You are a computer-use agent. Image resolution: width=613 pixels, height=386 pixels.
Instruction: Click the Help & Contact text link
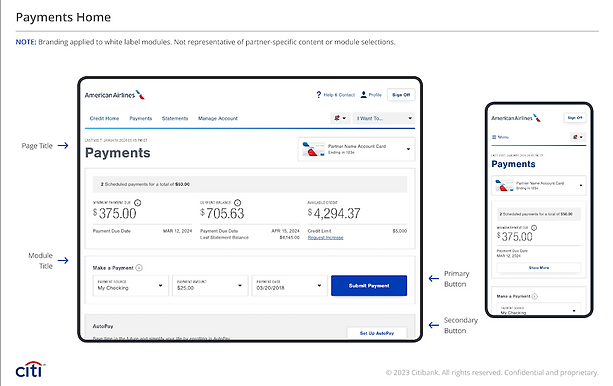point(339,95)
